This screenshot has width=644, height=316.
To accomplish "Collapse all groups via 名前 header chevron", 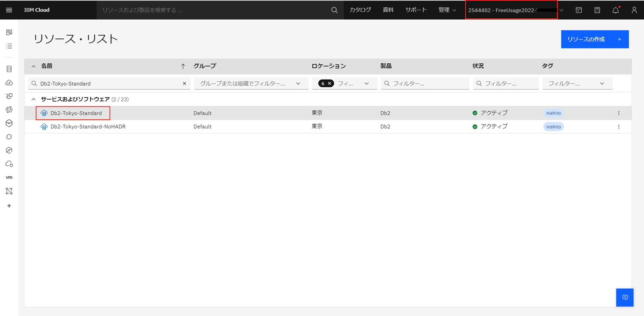I will tap(33, 66).
